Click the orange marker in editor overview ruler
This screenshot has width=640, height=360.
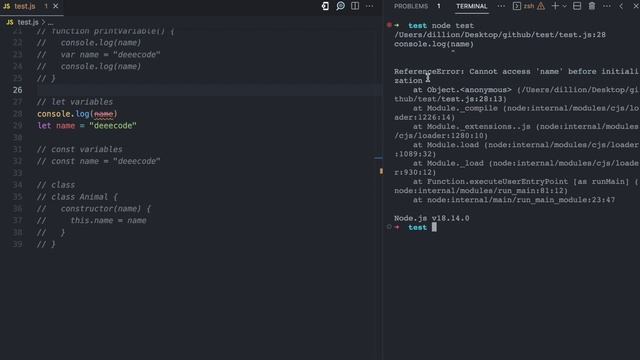(381, 171)
